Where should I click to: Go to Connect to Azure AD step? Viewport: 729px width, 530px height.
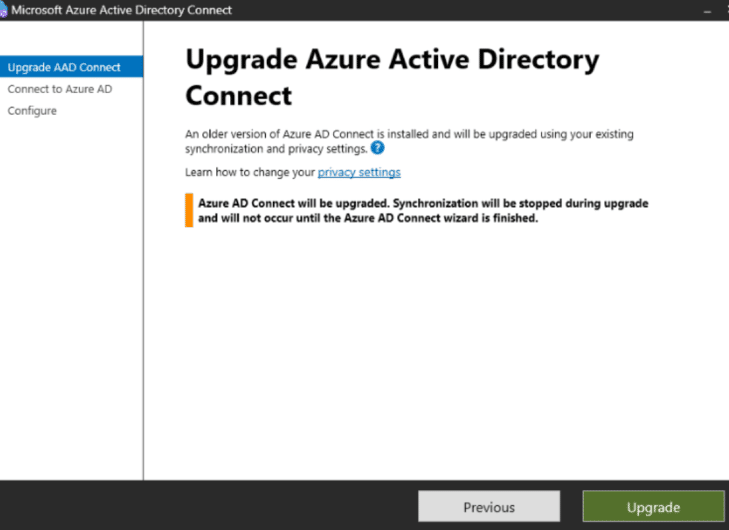point(60,89)
